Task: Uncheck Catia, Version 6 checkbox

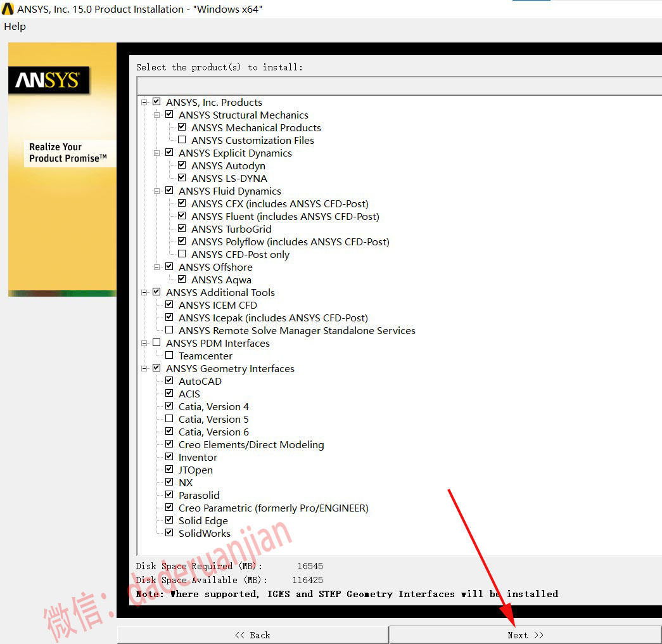Action: (x=169, y=432)
